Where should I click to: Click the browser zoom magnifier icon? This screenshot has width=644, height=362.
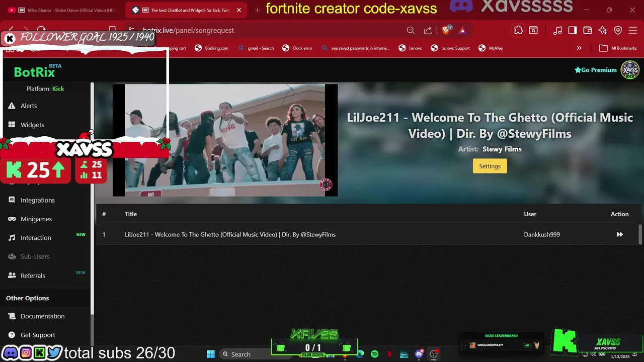[x=411, y=30]
